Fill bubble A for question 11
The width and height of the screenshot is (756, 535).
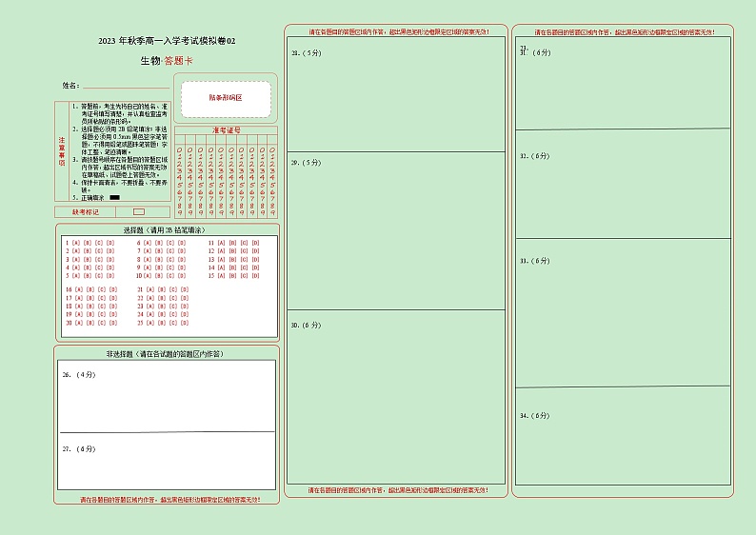(x=221, y=243)
